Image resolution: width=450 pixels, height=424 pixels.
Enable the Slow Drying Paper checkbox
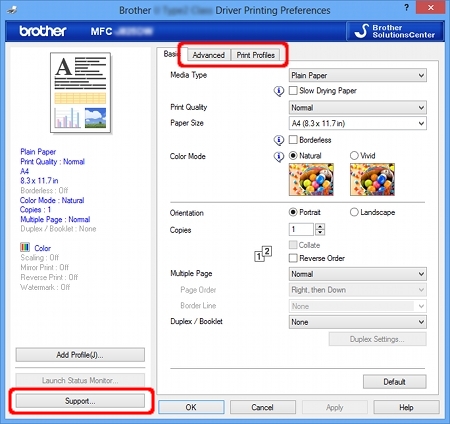[x=293, y=91]
